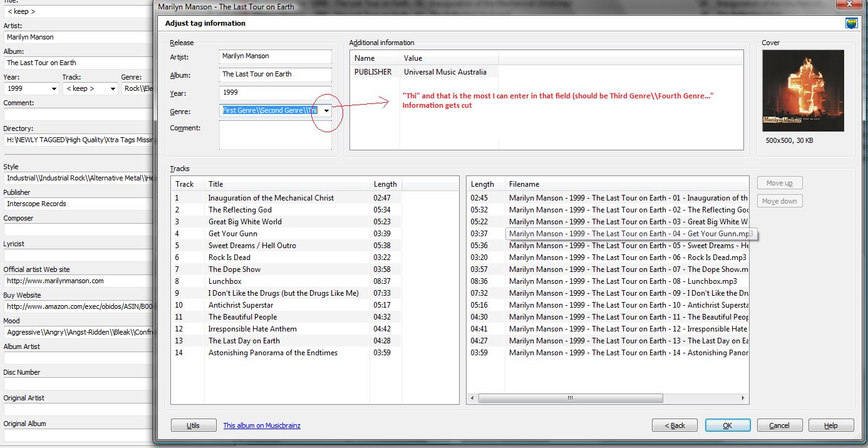Screen dimensions: 868x448
Task: Select track Get Your Gunn in Tracks list
Action: (233, 234)
